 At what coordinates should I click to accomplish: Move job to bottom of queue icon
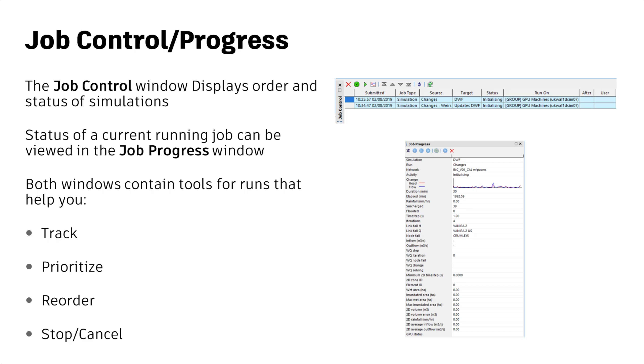point(409,84)
